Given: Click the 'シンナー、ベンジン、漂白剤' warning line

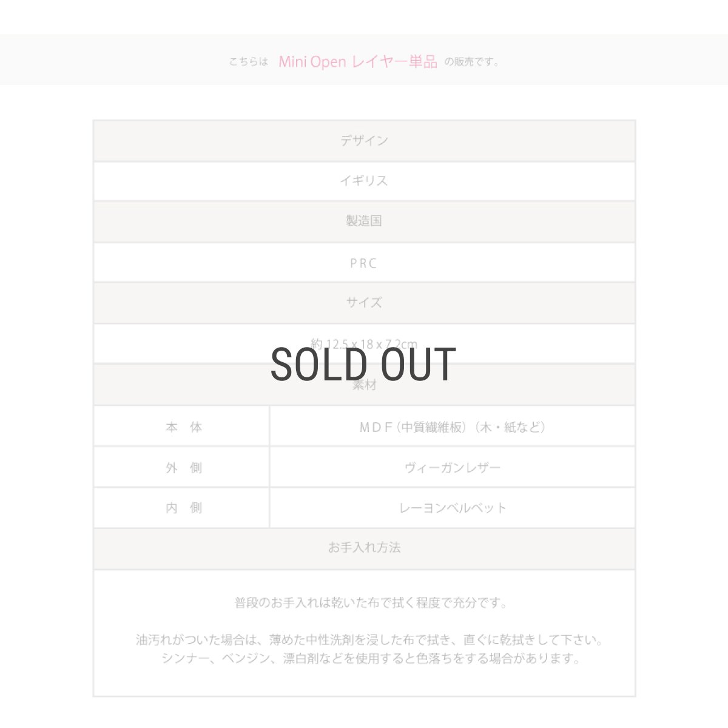Looking at the screenshot, I should click(x=371, y=659).
